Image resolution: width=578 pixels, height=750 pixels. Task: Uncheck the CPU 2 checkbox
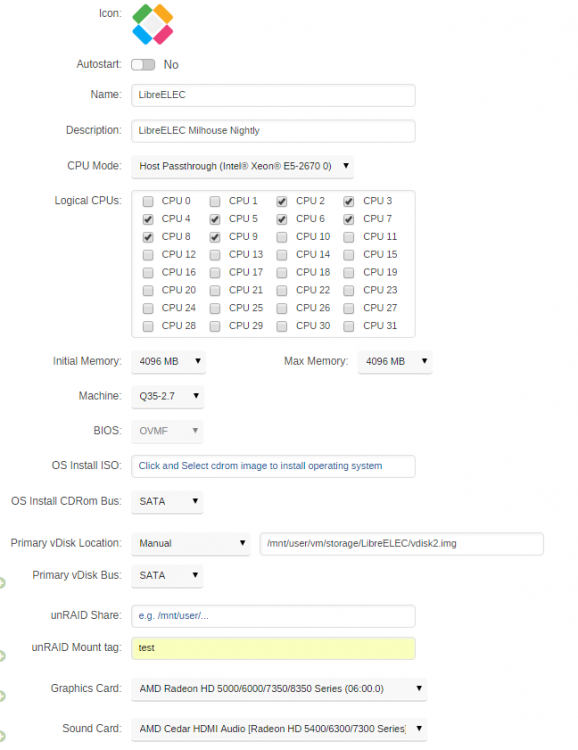point(282,201)
